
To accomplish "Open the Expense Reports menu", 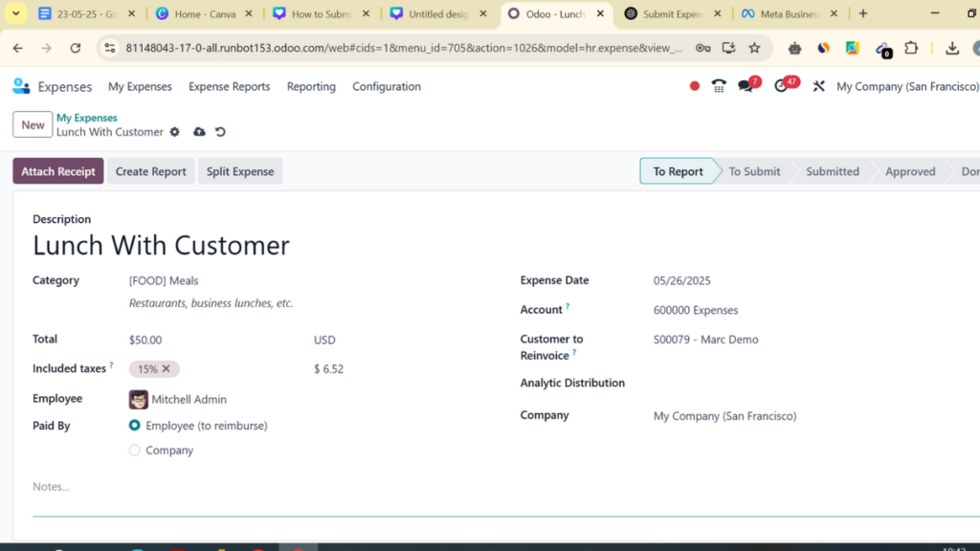I will click(230, 86).
